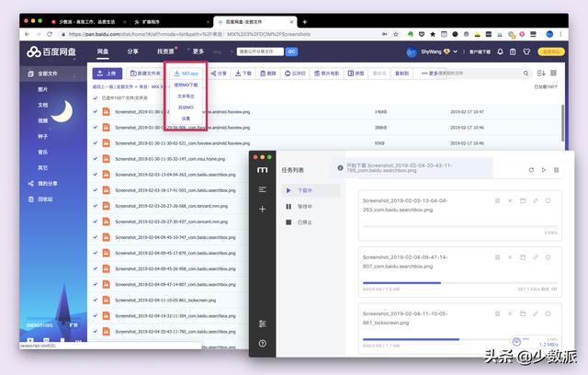Select 文本导出 in the MO dropdown menu
This screenshot has width=588, height=375.
(x=186, y=96)
